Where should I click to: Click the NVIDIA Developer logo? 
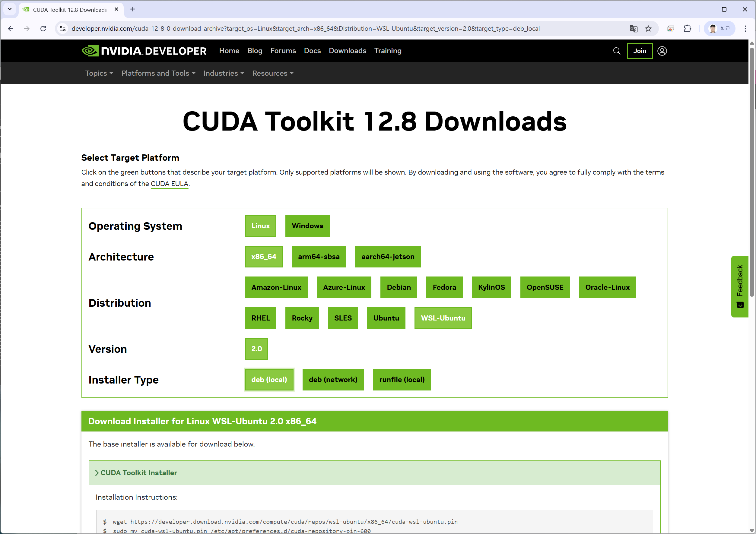pos(144,51)
